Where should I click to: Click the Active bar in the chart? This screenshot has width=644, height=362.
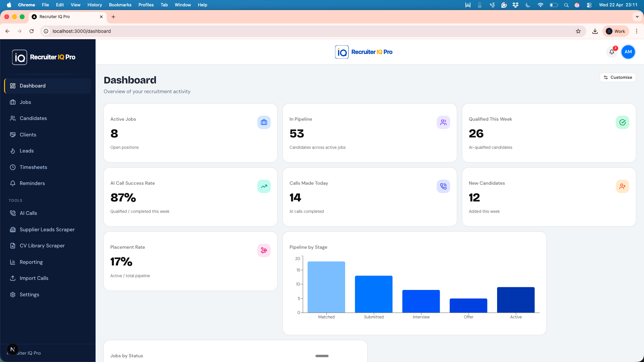(516, 300)
